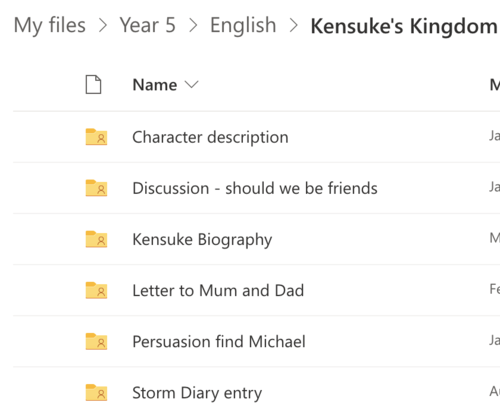500x415 pixels.
Task: Open Discussion - should we be friends
Action: pos(255,188)
